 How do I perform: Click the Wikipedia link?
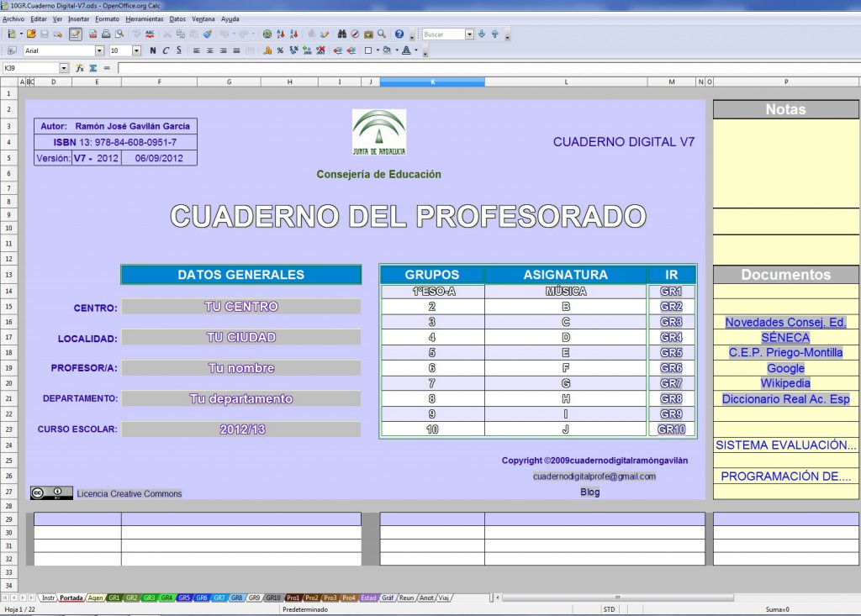785,383
